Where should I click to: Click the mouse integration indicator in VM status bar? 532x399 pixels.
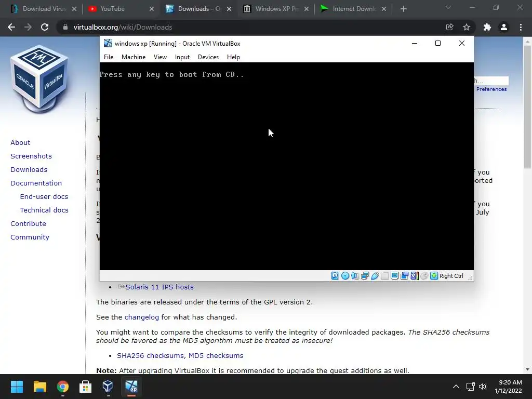[x=424, y=276]
